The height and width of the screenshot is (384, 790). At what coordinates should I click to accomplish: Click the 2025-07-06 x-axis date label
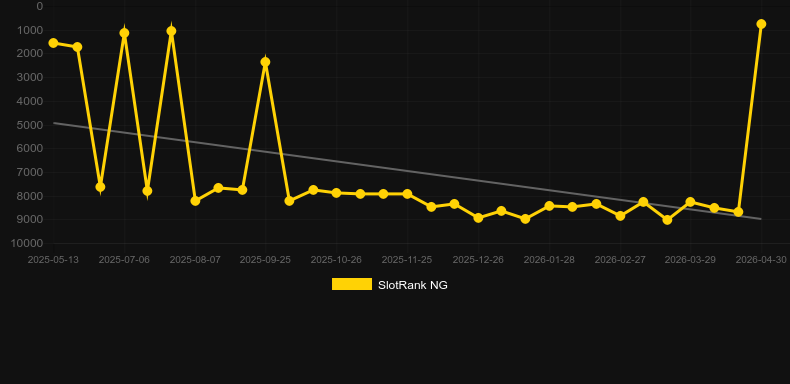[124, 260]
